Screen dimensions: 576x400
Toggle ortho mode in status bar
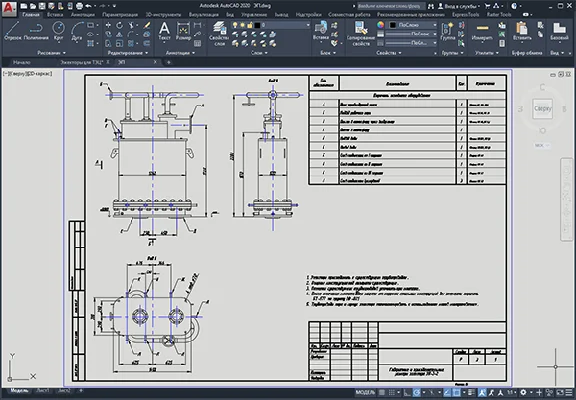click(407, 393)
